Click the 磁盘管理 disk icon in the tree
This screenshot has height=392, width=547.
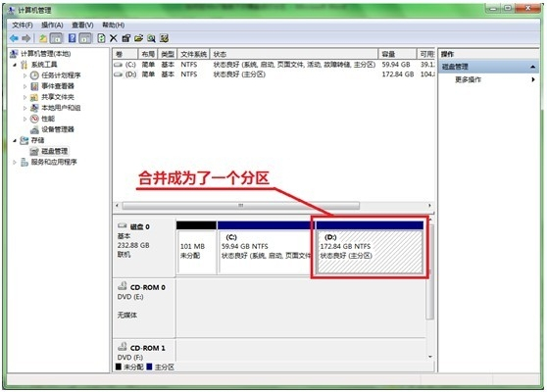tap(34, 151)
